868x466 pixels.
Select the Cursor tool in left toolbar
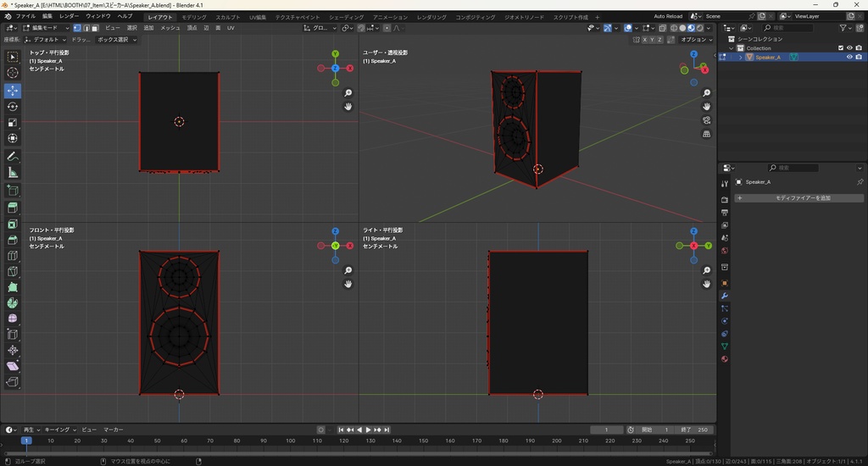(13, 73)
